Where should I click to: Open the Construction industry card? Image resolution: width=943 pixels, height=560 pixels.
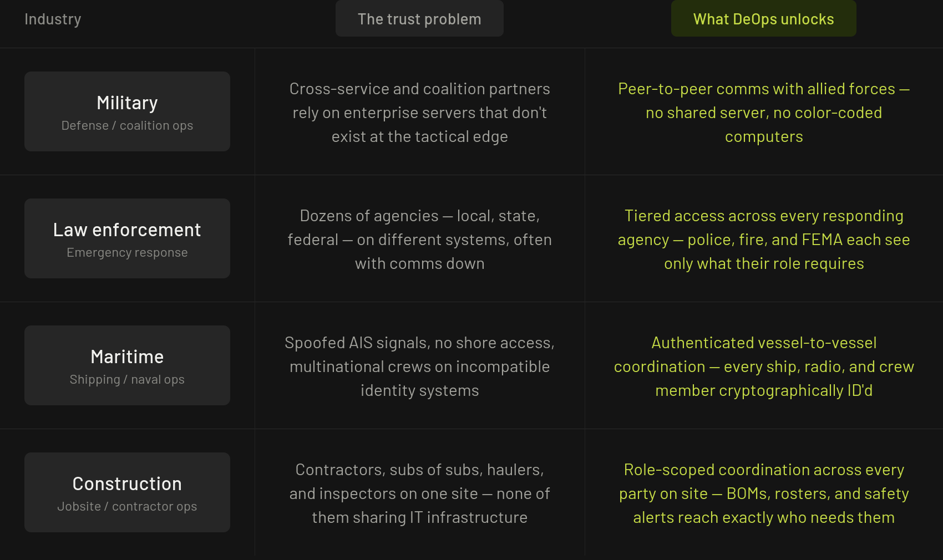pos(127,492)
